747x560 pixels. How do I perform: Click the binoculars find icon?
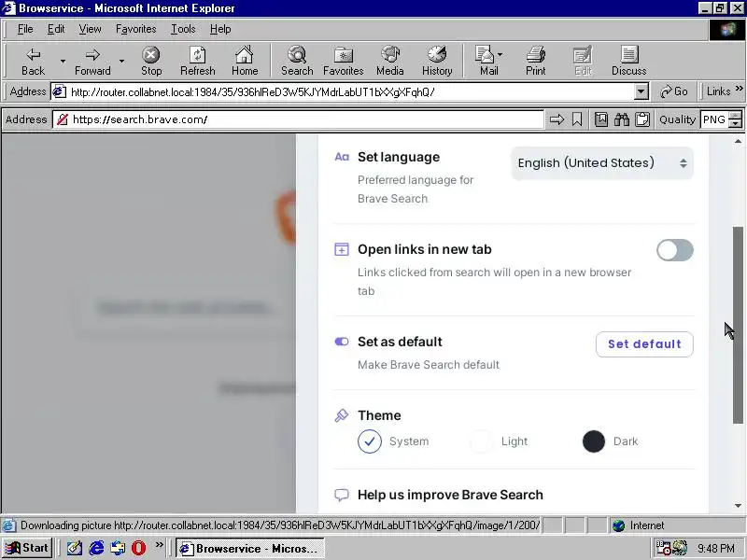tap(622, 119)
